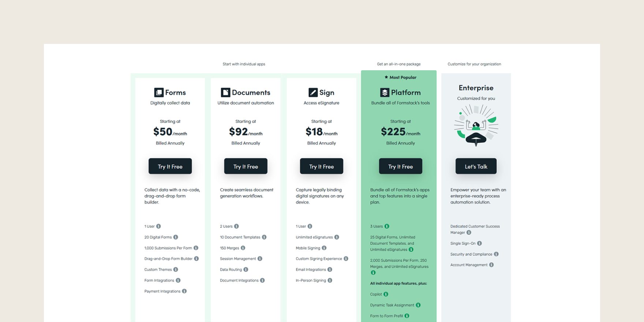Click the Sign product logo icon
644x322 pixels.
click(x=313, y=92)
